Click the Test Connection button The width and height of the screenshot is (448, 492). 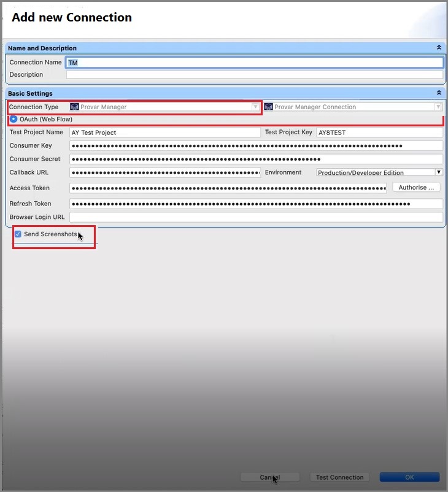point(340,477)
